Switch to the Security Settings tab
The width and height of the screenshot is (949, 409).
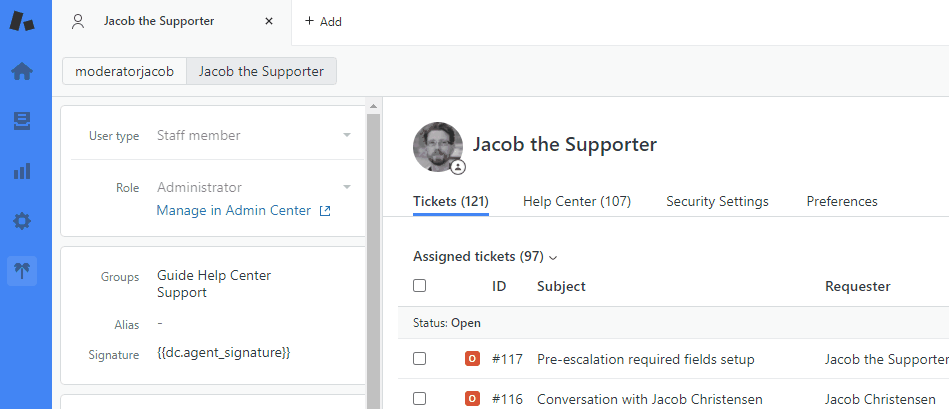coord(717,201)
